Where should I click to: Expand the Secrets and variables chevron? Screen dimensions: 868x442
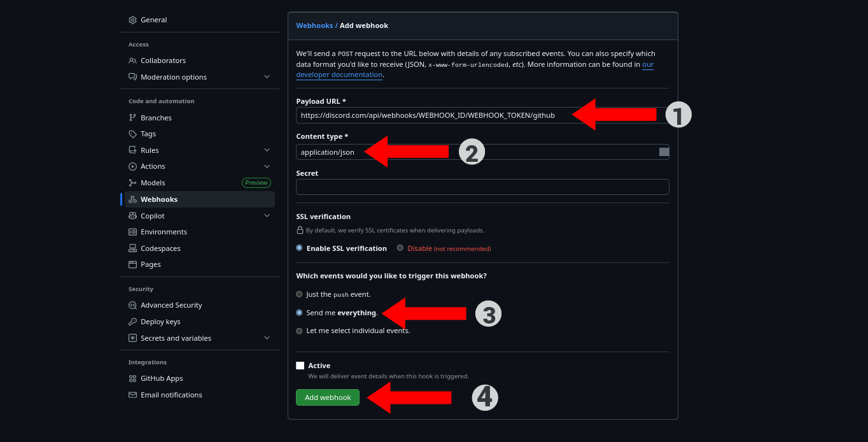click(x=267, y=338)
